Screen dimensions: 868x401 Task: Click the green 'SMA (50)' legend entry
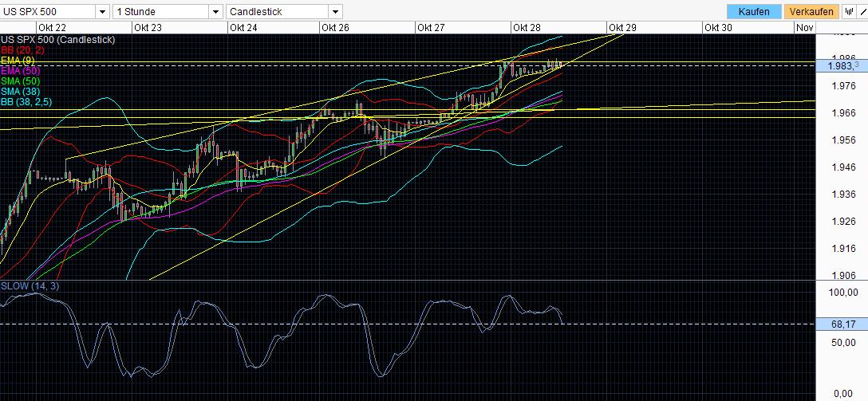tap(21, 81)
